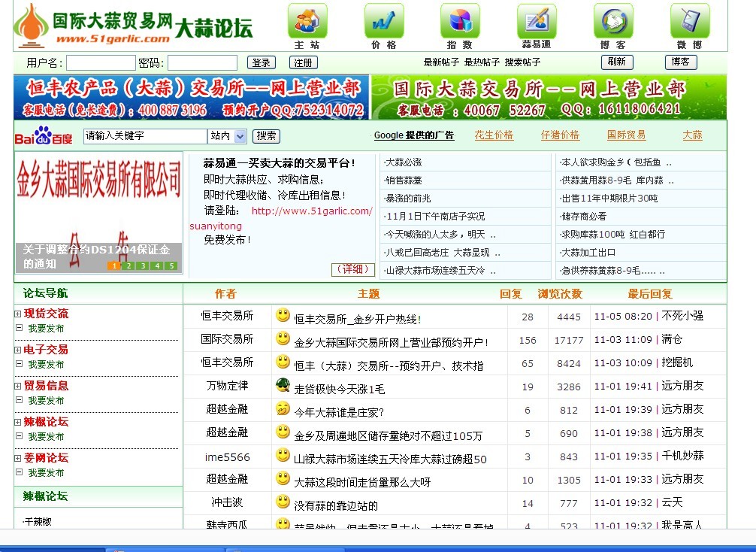Open 最热帖子 menu item
This screenshot has height=552, width=756.
(x=482, y=62)
